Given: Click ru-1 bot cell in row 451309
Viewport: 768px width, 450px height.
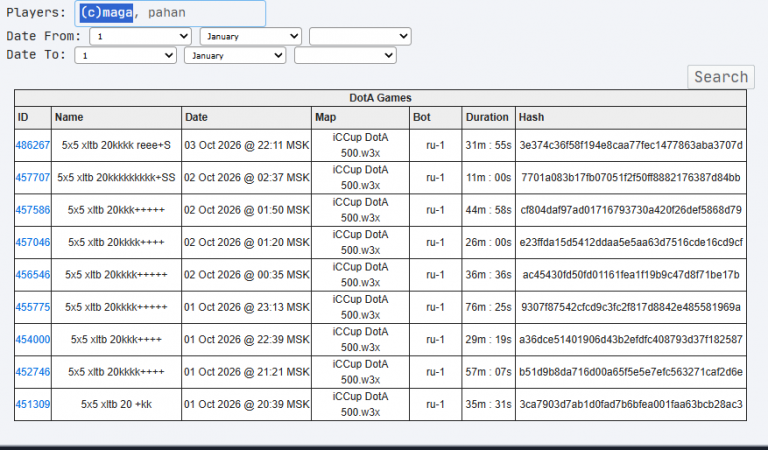Looking at the screenshot, I should 435,404.
